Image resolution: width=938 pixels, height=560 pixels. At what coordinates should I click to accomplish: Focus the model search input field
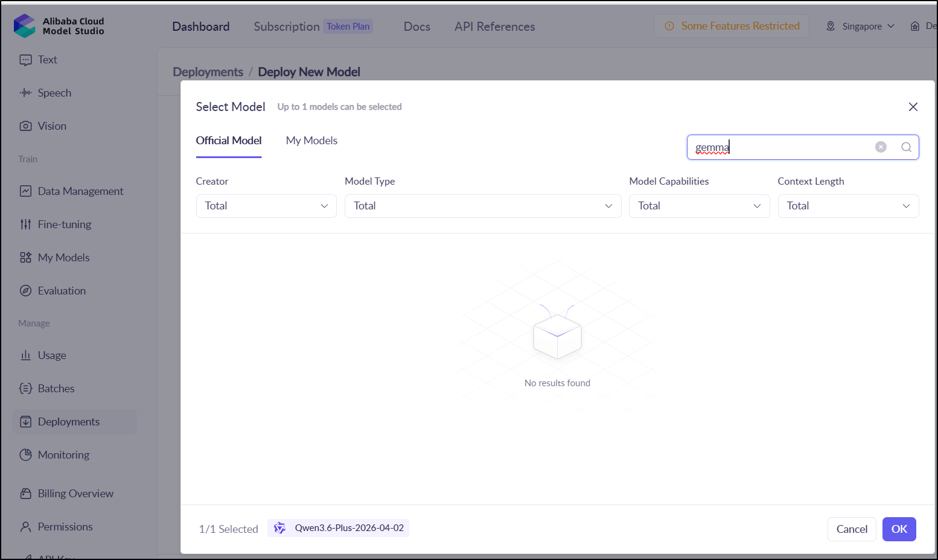point(782,147)
